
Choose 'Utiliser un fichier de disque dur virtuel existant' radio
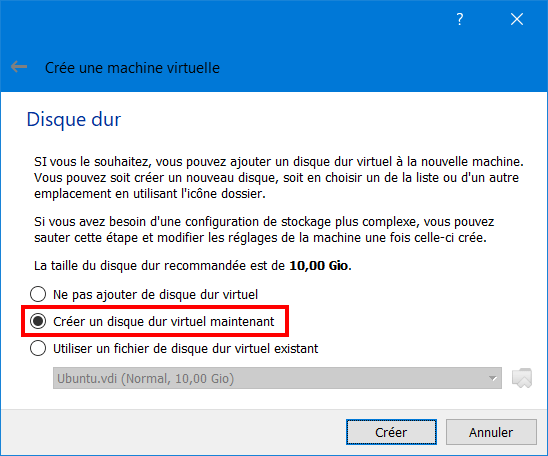tap(38, 348)
